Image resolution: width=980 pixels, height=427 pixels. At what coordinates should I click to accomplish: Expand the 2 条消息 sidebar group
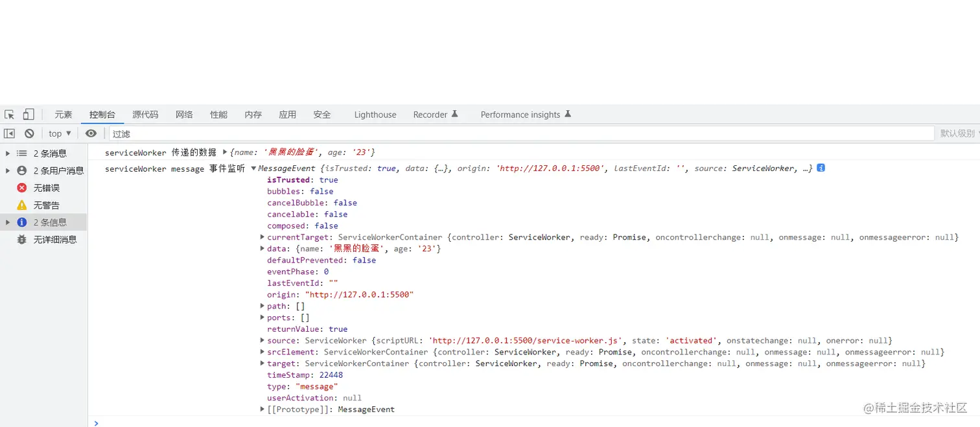[x=8, y=154]
